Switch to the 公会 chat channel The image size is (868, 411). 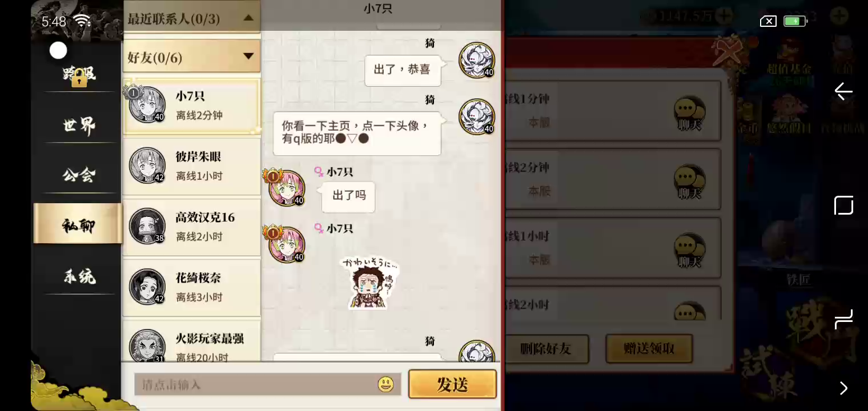click(x=79, y=175)
